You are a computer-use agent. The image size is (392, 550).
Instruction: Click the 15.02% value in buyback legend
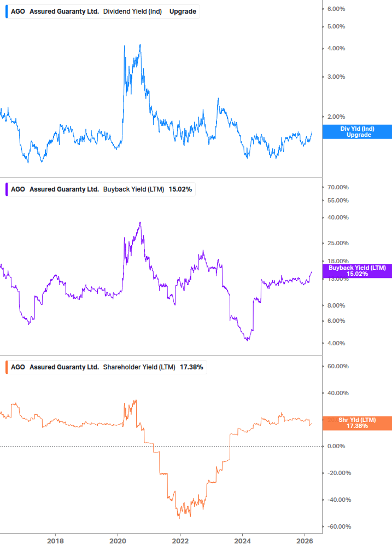(x=180, y=189)
